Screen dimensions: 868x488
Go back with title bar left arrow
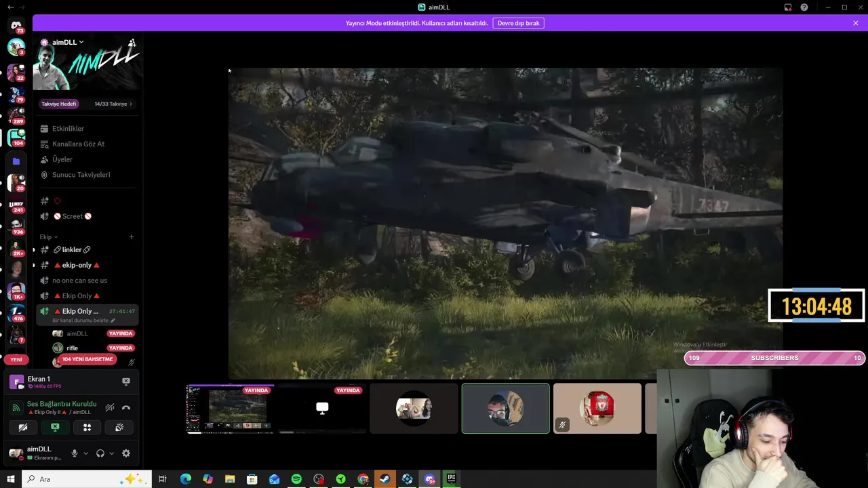(10, 7)
